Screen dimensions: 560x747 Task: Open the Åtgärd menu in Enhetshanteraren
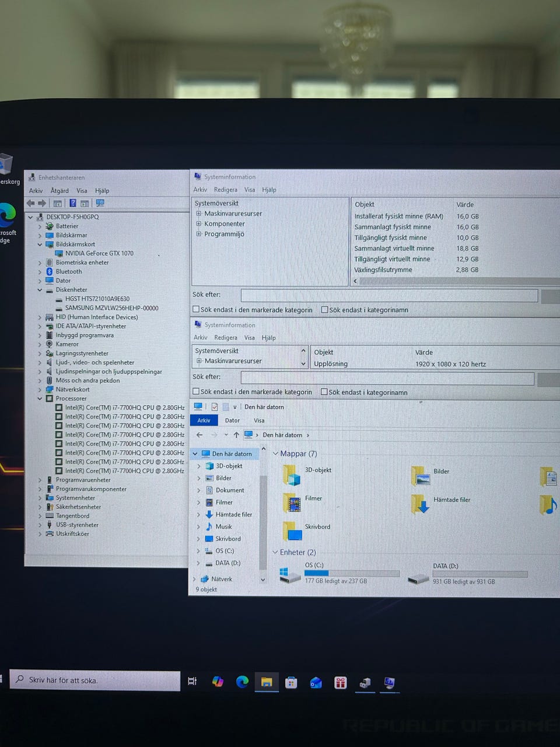(60, 191)
